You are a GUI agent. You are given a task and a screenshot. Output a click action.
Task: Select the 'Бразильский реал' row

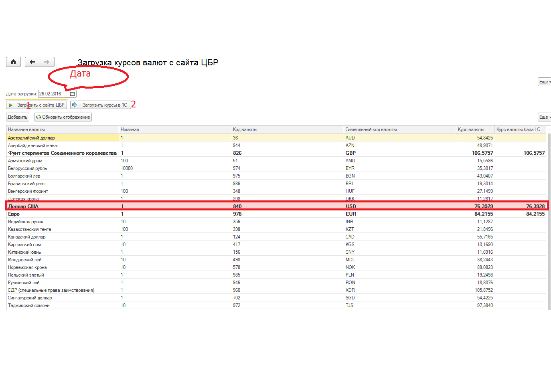[276, 184]
